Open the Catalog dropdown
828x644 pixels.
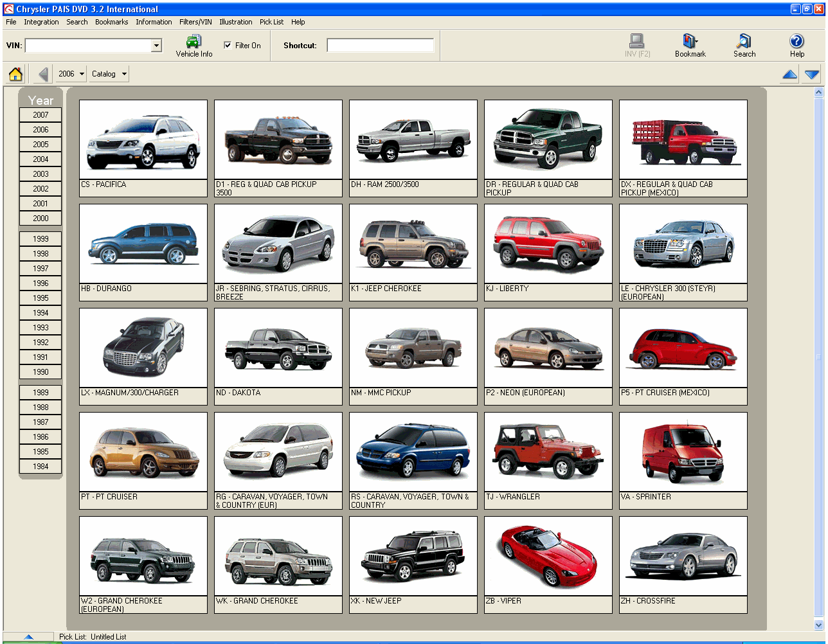pos(109,74)
